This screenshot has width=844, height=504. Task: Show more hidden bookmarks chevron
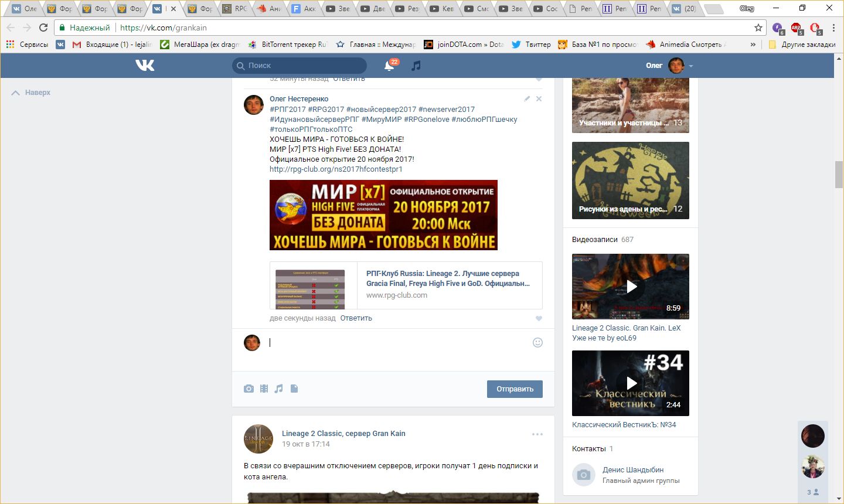(x=753, y=45)
